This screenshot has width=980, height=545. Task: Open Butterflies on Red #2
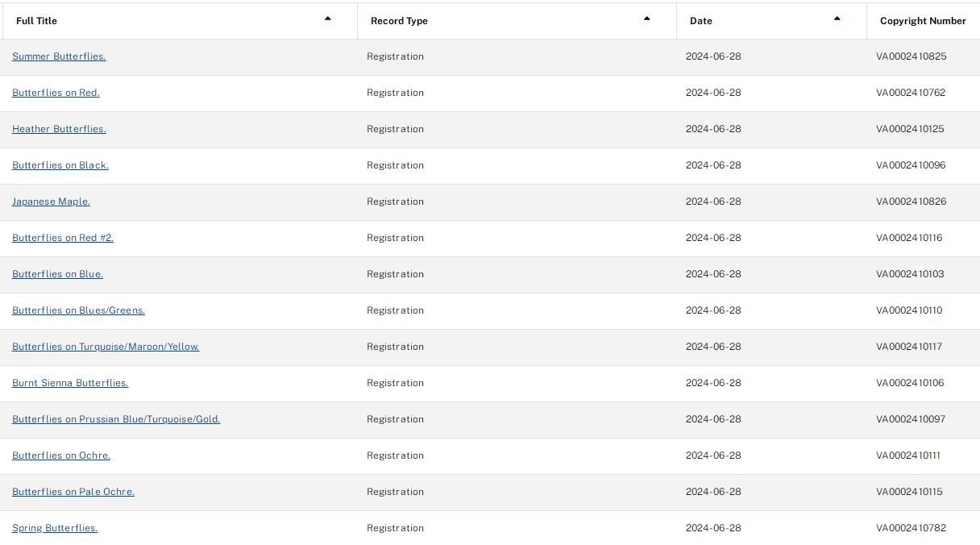(x=63, y=238)
